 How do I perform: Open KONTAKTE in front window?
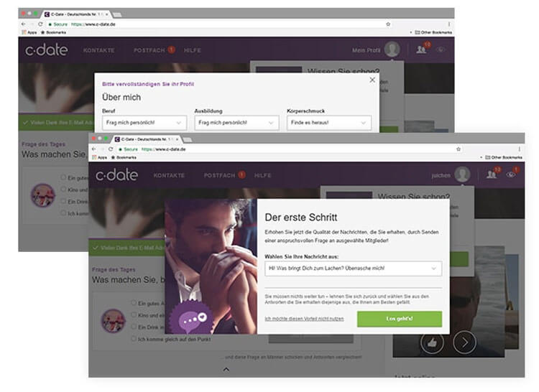click(169, 175)
